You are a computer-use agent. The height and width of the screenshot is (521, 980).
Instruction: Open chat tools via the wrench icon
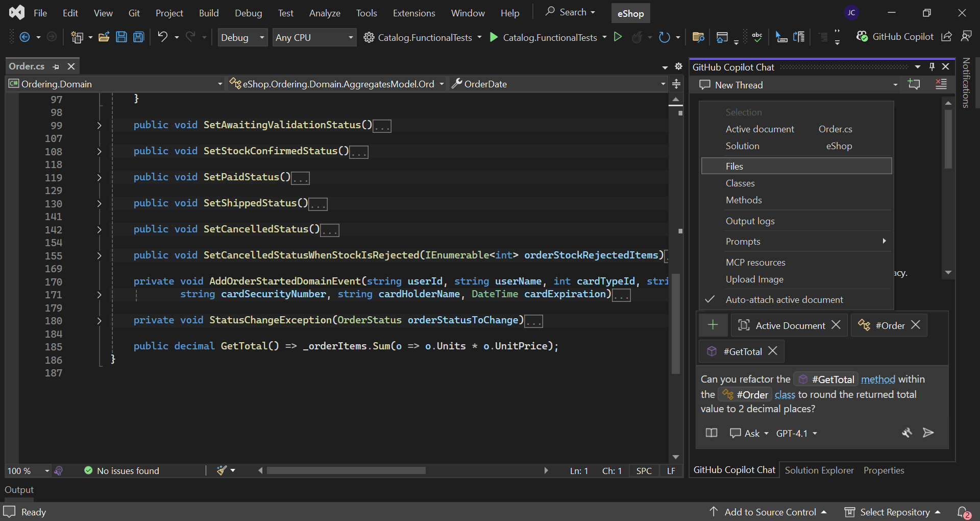[x=908, y=433]
